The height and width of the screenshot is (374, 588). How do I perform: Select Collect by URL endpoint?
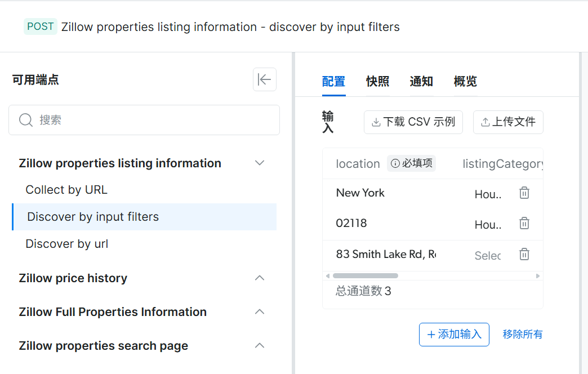click(66, 190)
